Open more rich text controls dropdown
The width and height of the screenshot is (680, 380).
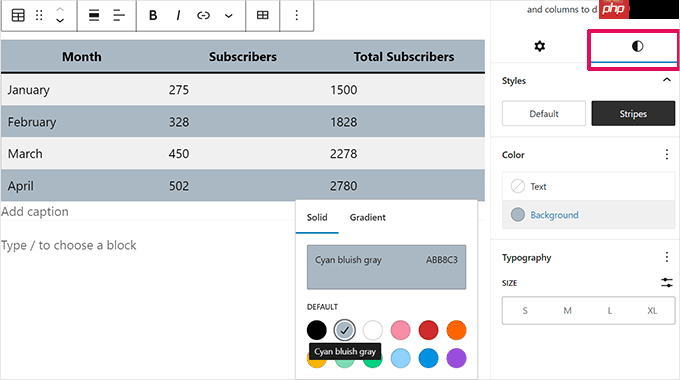[x=229, y=16]
